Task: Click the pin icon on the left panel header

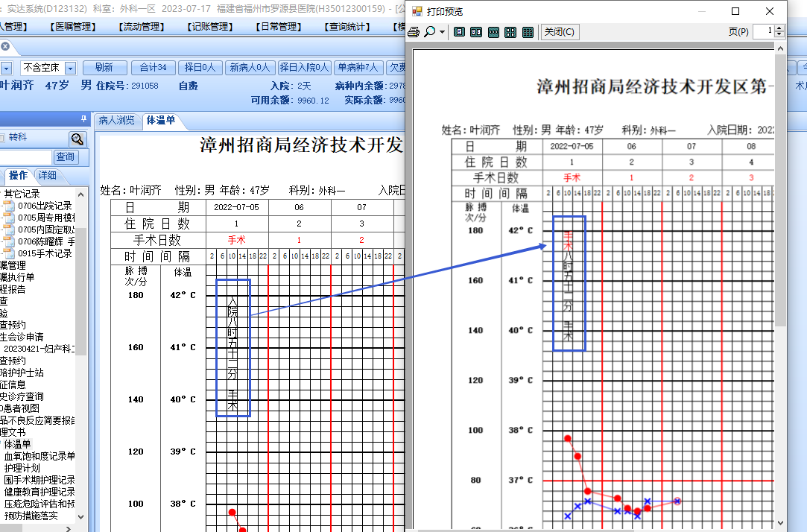Action: tap(84, 119)
